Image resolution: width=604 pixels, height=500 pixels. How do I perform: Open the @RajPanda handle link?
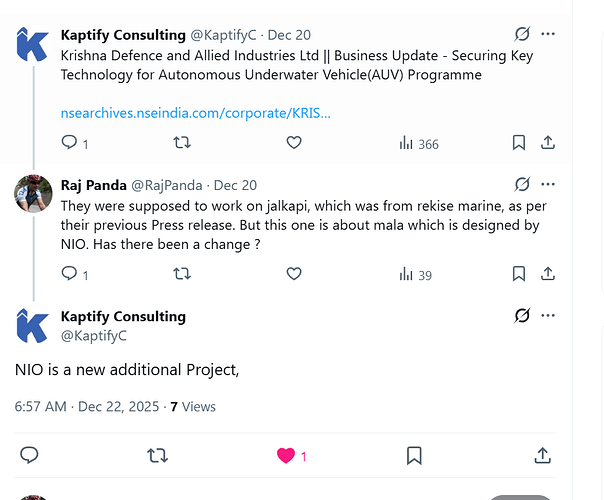[x=167, y=185]
